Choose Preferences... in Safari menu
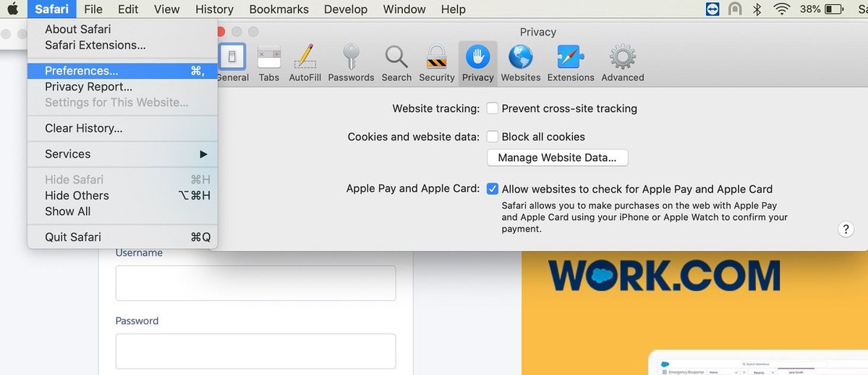Image resolution: width=868 pixels, height=375 pixels. [x=122, y=71]
